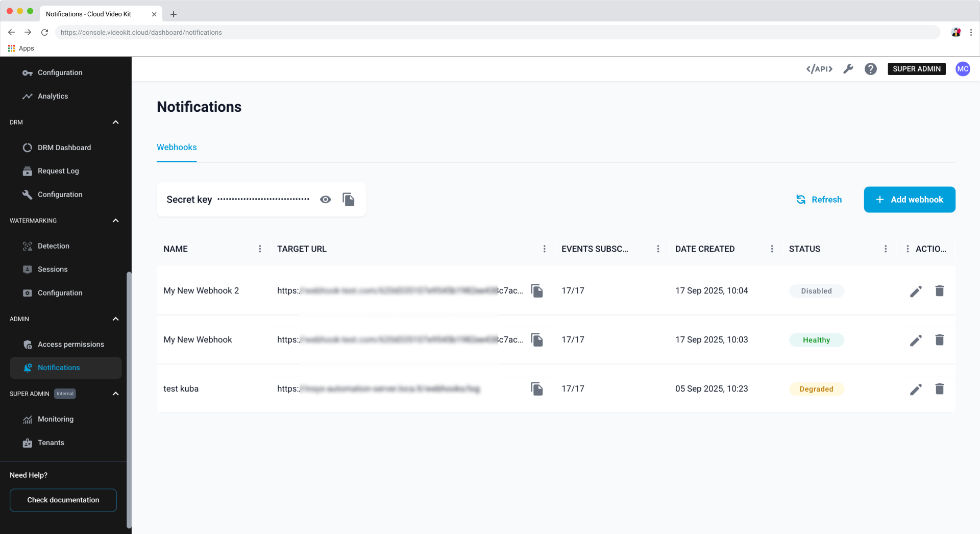Image resolution: width=980 pixels, height=534 pixels.
Task: Open the API reference from top bar
Action: (x=819, y=68)
